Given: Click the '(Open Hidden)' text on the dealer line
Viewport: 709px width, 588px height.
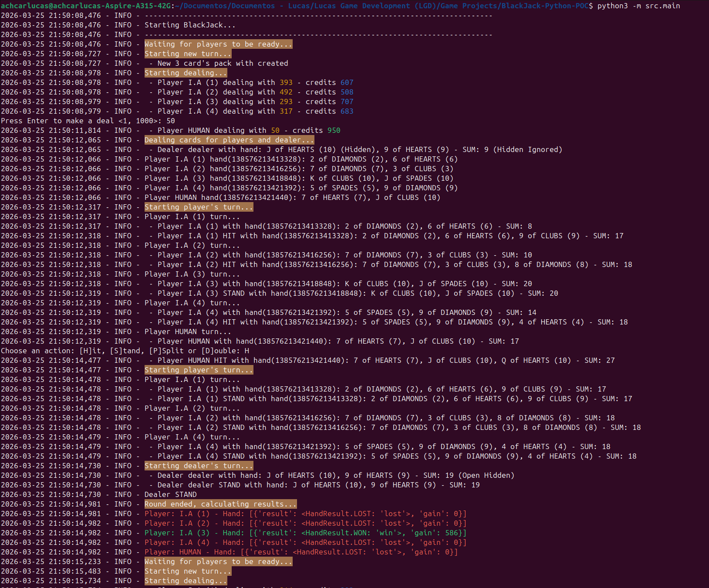Looking at the screenshot, I should point(486,475).
